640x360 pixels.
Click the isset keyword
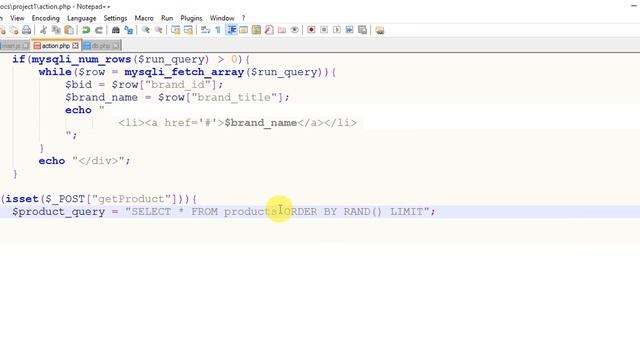[x=22, y=199]
